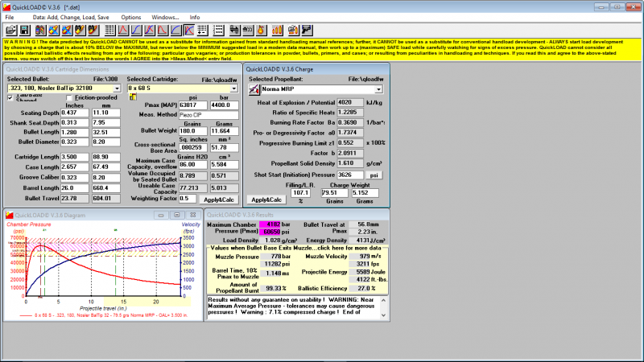Click the numbered list toolbar icon
Image resolution: width=644 pixels, height=362 pixels.
(x=218, y=30)
